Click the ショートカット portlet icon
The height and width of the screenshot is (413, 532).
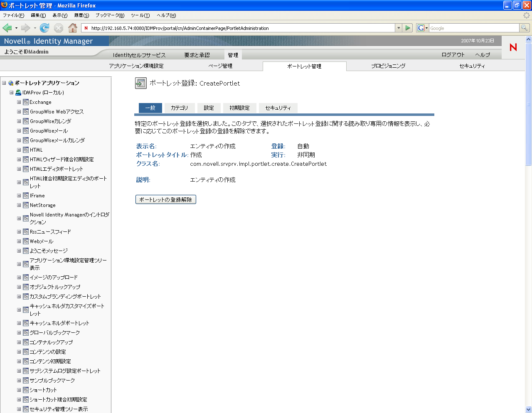pos(26,390)
